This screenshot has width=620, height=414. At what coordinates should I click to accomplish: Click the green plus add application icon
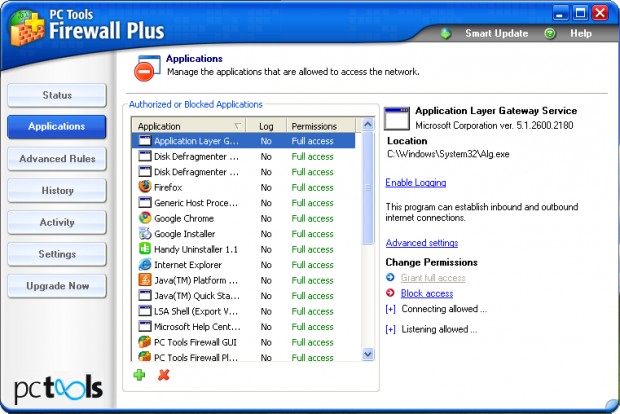[139, 375]
